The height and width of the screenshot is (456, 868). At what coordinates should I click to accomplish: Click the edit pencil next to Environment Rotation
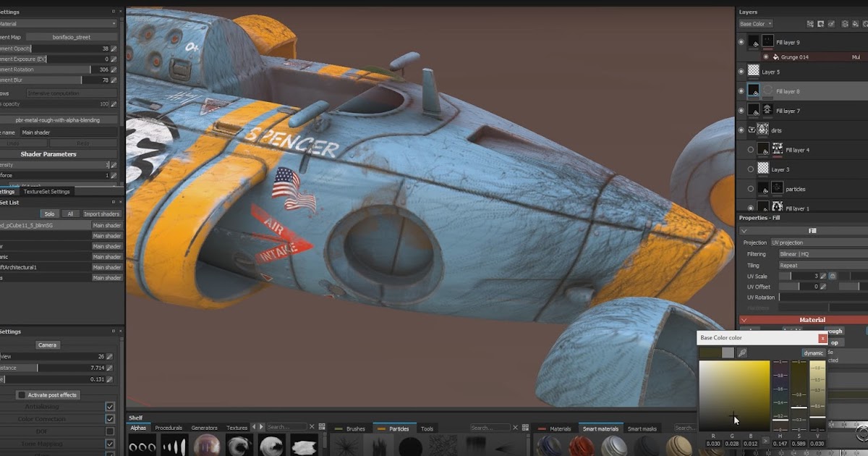114,69
